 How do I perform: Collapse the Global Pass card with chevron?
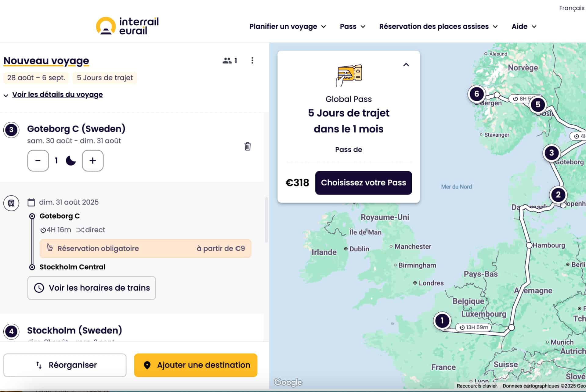[x=406, y=65]
